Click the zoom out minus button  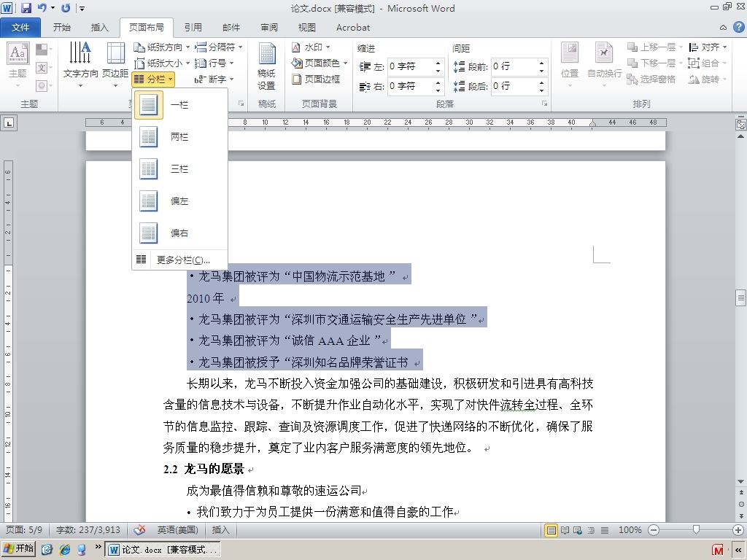click(654, 530)
